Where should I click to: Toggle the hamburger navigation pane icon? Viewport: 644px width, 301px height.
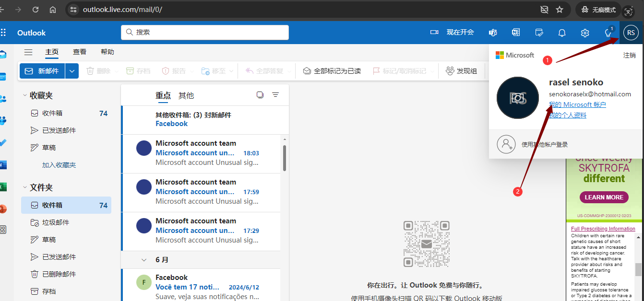28,52
